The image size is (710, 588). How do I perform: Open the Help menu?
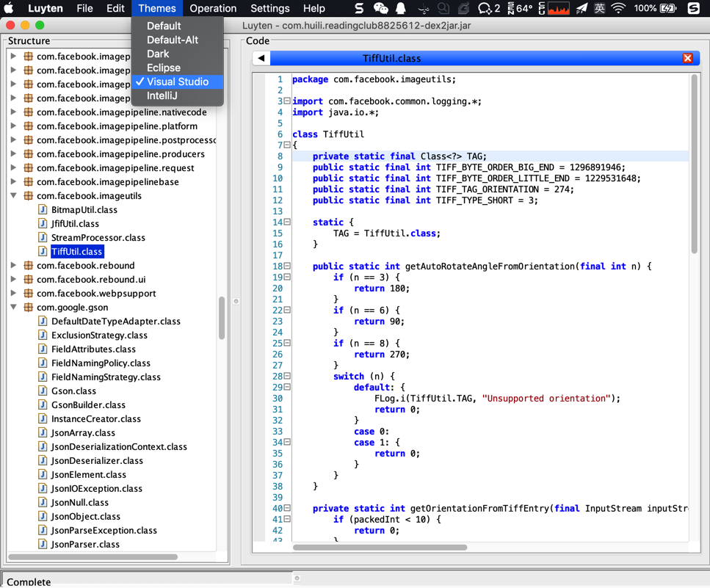coord(314,8)
